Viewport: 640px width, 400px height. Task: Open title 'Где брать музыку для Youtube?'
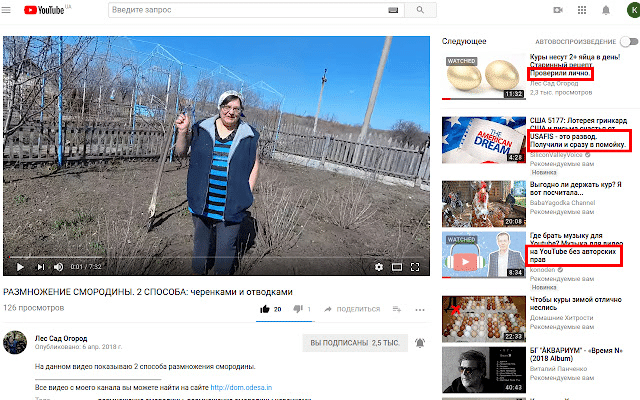[576, 247]
